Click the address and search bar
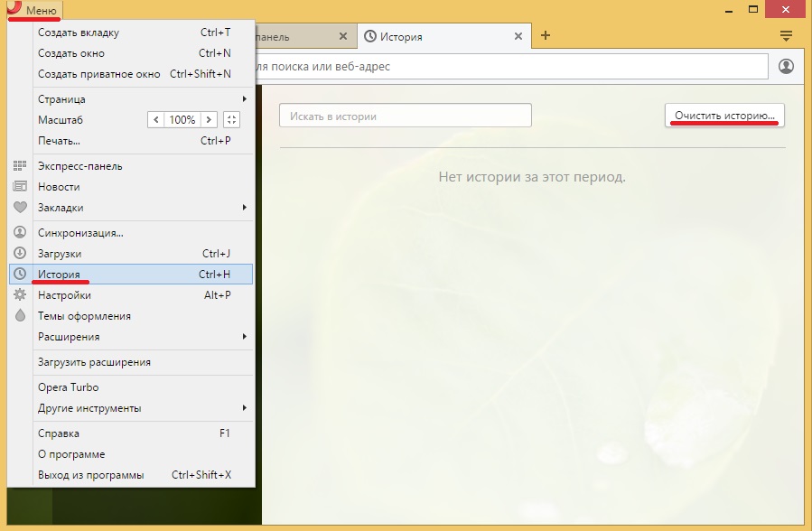Image resolution: width=812 pixels, height=531 pixels. pyautogui.click(x=511, y=66)
